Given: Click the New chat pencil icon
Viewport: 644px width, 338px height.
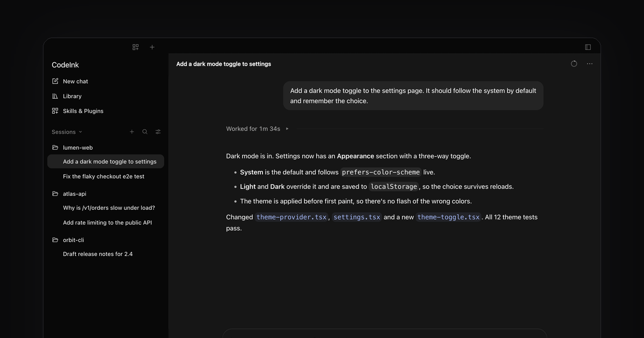Looking at the screenshot, I should 55,82.
